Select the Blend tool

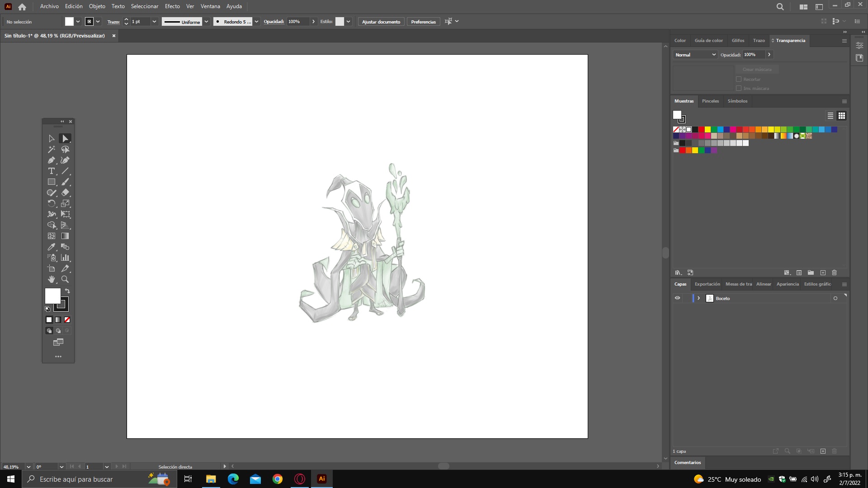coord(65,247)
